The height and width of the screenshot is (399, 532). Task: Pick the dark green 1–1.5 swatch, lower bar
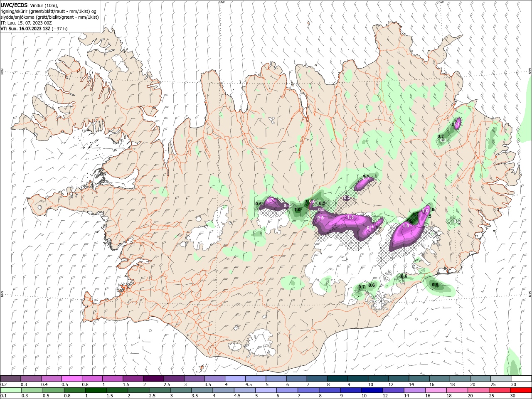(x=96, y=390)
